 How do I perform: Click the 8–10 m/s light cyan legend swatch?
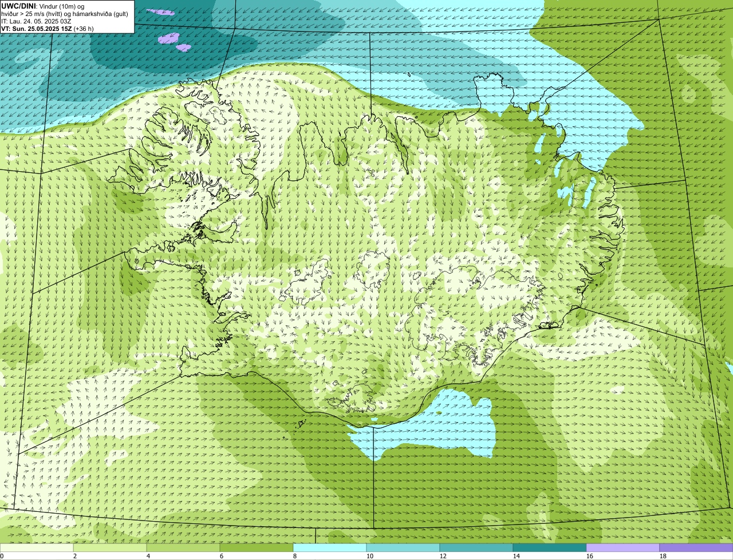[x=330, y=548]
